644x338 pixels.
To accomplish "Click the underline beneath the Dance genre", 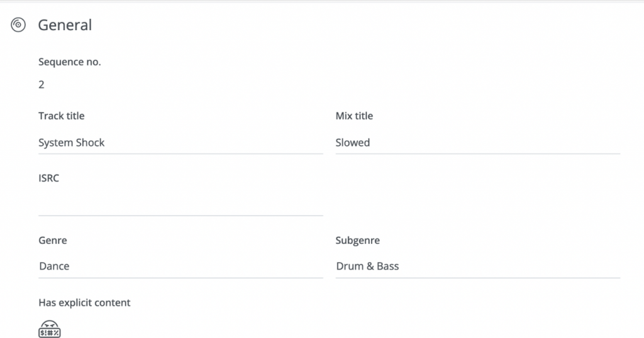I will (x=180, y=278).
